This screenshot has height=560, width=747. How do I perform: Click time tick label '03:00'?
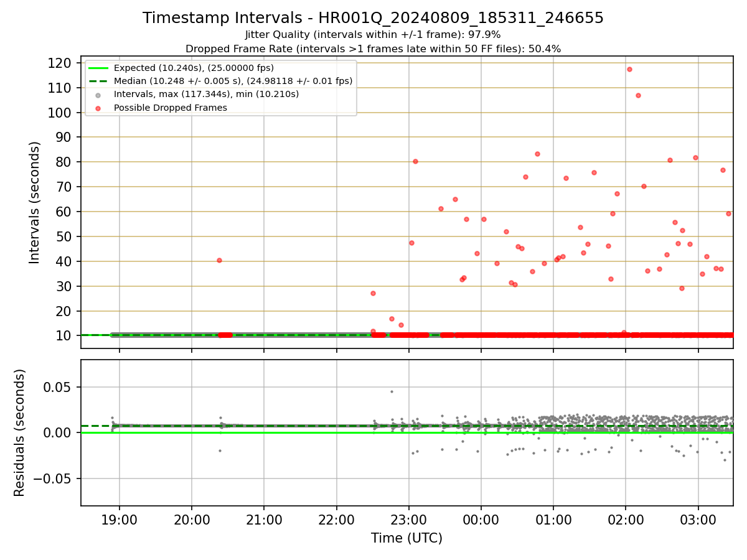pos(698,519)
